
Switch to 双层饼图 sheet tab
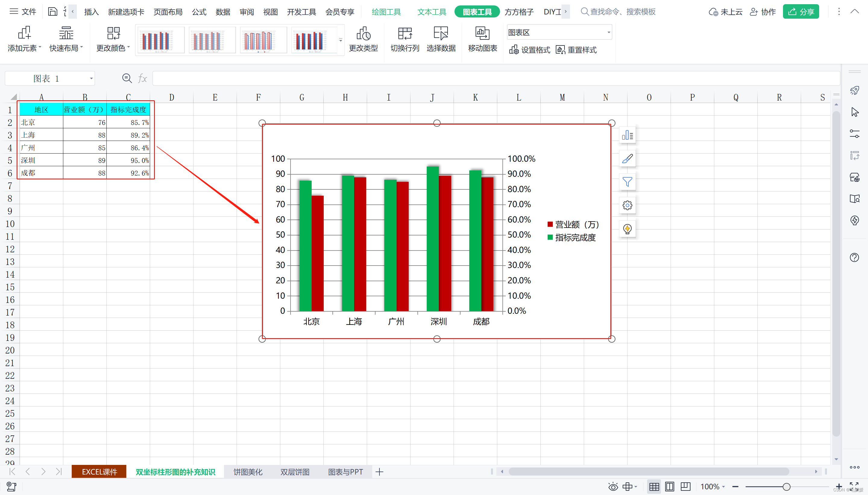[x=295, y=472]
